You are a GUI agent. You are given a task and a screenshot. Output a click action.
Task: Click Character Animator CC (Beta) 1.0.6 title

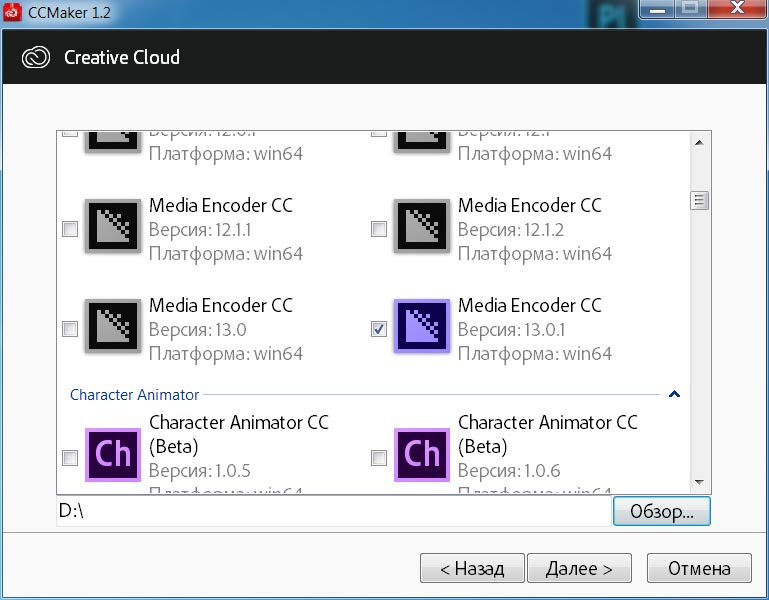547,434
